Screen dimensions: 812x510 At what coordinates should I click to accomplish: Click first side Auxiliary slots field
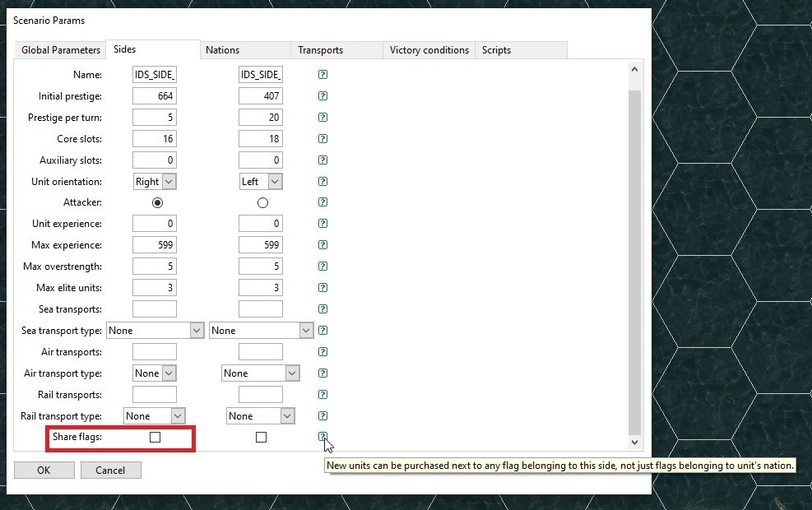click(x=155, y=160)
